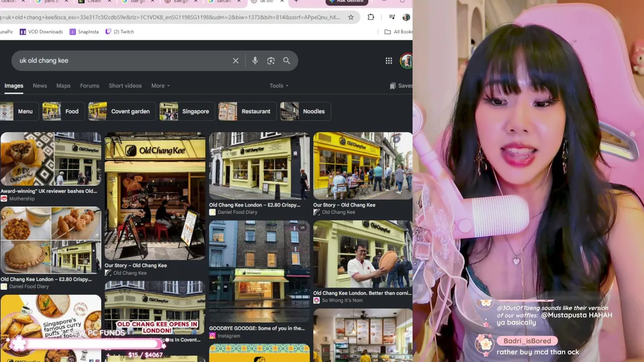644x362 pixels.
Task: Open the large Old Chang Kee storefront with diners image
Action: tap(155, 196)
